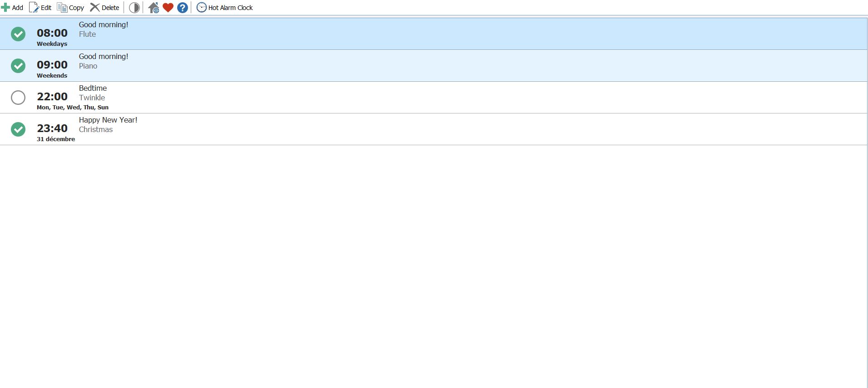Enable the 22:00 Bedtime alarm circle

pos(18,98)
